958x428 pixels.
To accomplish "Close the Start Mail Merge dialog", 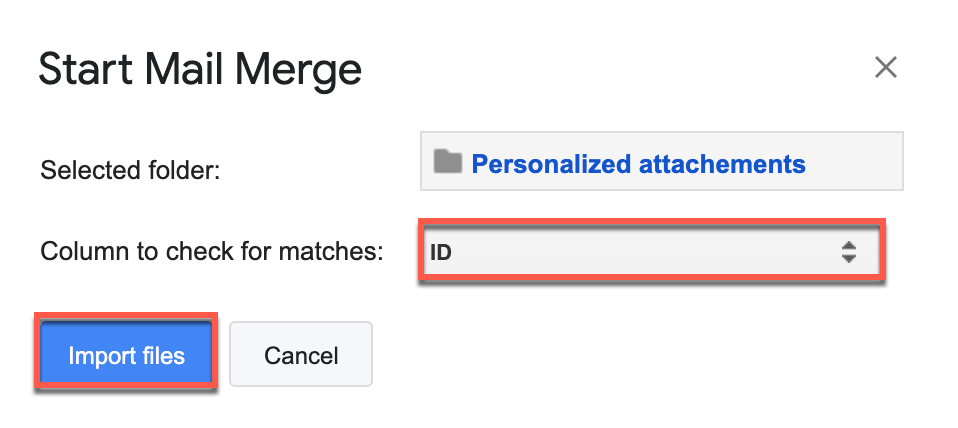I will click(885, 68).
